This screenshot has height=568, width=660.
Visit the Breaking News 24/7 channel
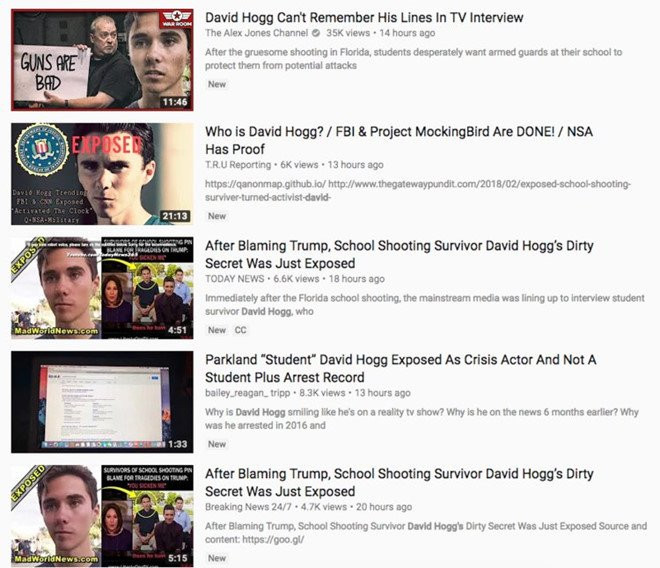pos(248,507)
